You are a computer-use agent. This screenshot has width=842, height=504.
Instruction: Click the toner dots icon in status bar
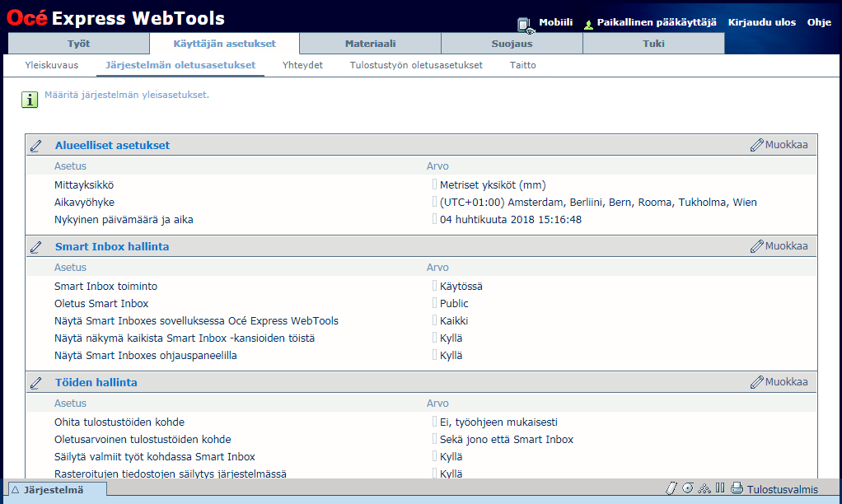coord(704,488)
